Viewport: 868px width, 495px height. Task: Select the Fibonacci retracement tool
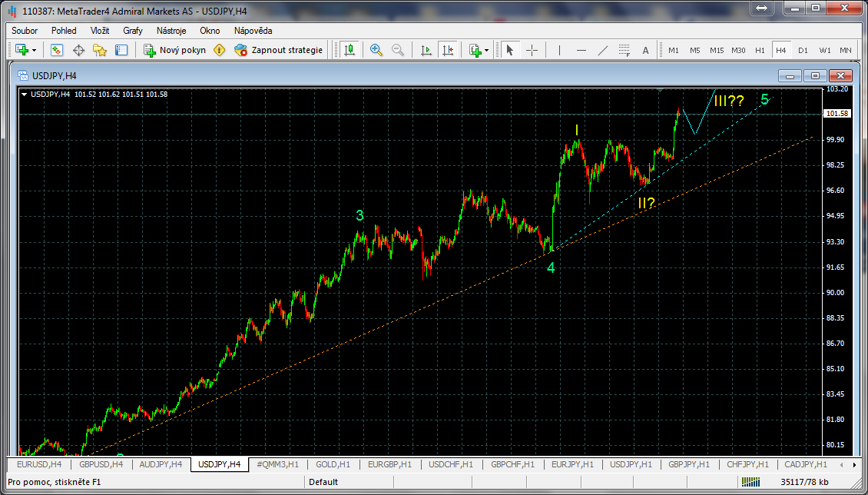point(624,51)
